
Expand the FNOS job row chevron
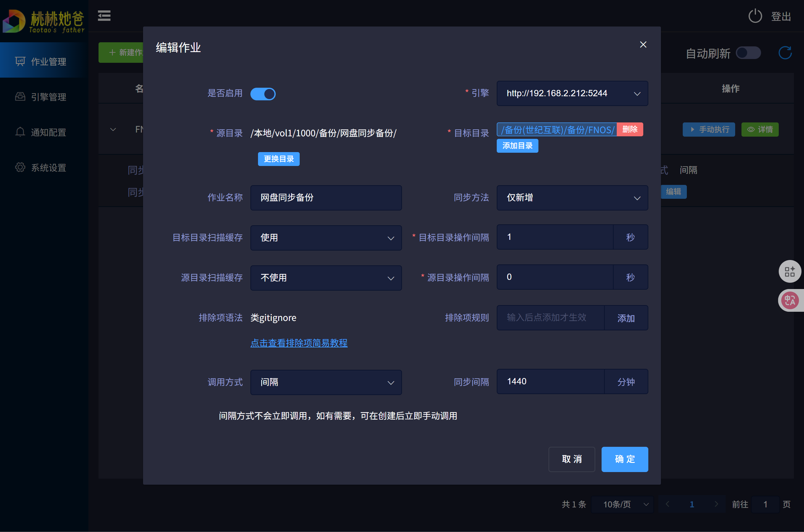coord(113,129)
